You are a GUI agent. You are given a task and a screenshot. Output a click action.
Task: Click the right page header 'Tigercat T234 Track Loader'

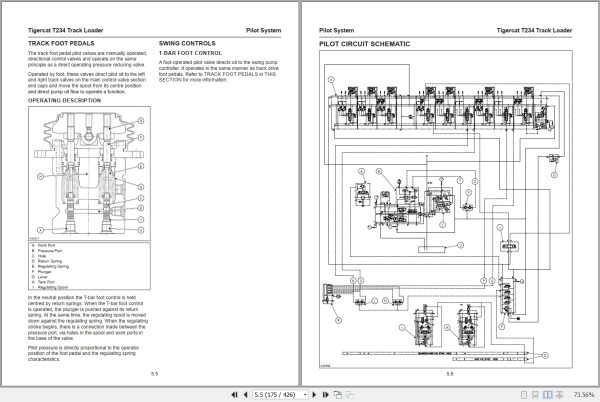click(534, 30)
